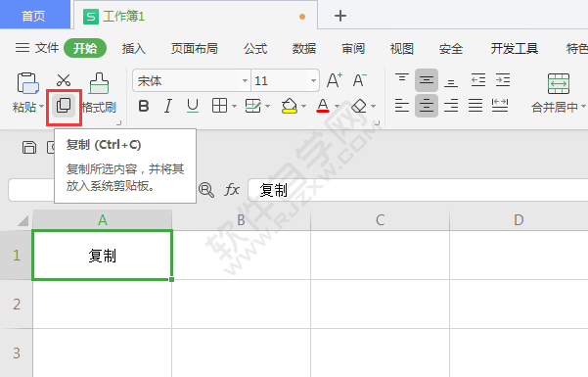Toggle italic formatting
Image resolution: width=588 pixels, height=377 pixels.
point(168,107)
